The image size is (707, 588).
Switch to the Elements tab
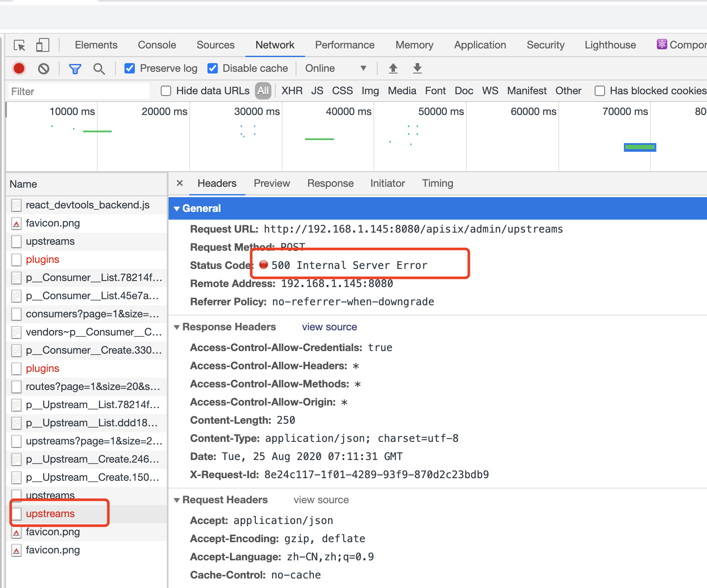(x=96, y=45)
